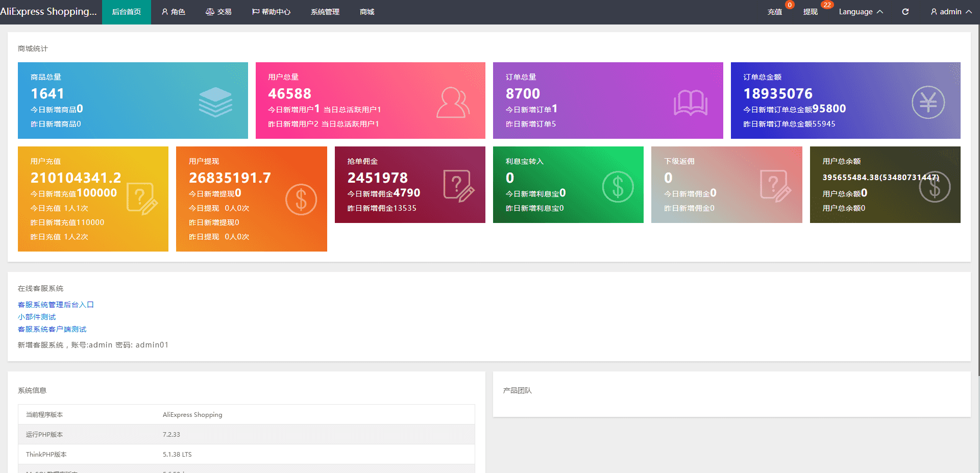Open the 客服系统管理后台入口 link

click(56, 305)
